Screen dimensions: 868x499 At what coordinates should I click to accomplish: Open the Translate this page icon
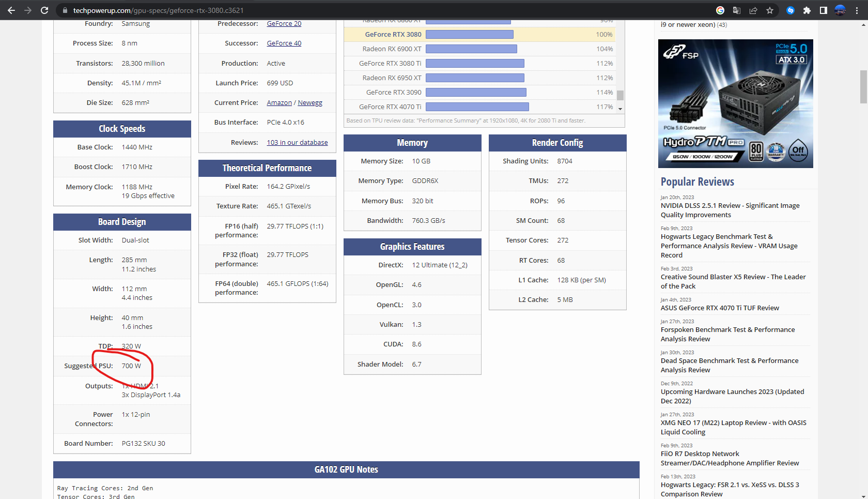click(737, 10)
